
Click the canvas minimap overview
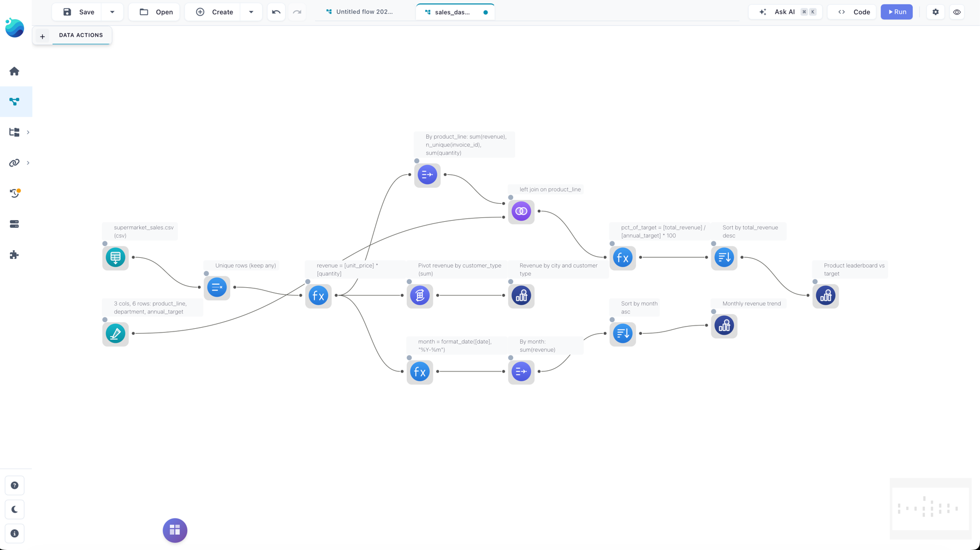[931, 508]
